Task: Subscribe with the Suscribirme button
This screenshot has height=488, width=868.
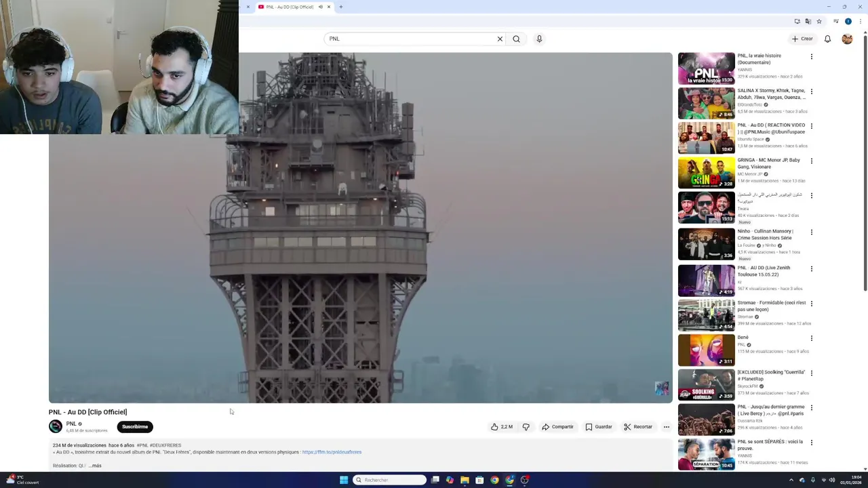Action: [135, 427]
